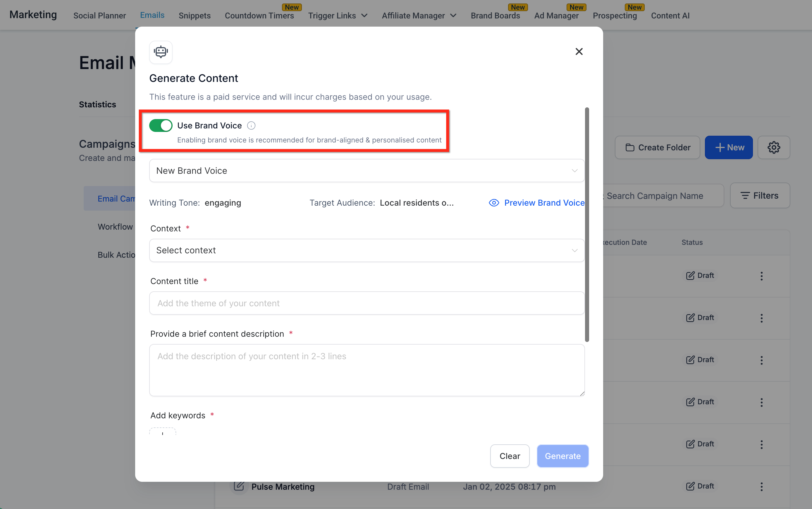Click the AI robot icon in dialog header
The image size is (812, 509).
point(161,52)
